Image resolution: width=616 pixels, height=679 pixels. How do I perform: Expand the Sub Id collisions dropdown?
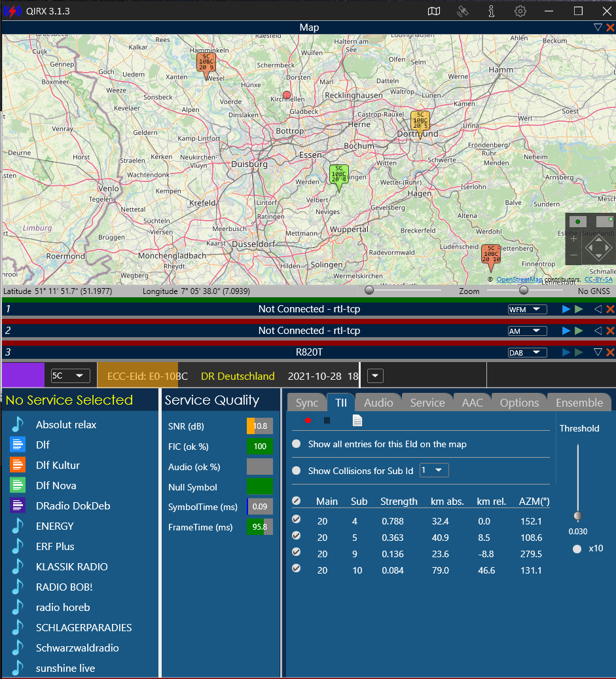434,470
